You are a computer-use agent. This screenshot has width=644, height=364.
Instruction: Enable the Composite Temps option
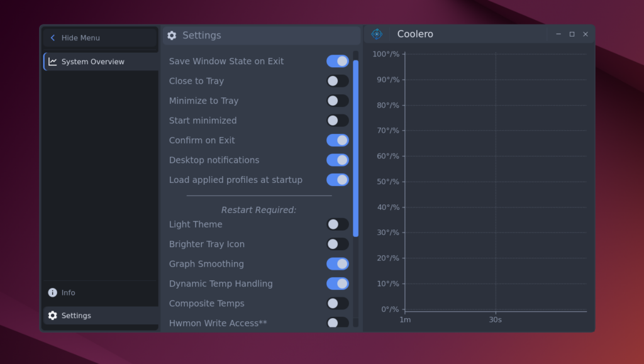(x=337, y=304)
